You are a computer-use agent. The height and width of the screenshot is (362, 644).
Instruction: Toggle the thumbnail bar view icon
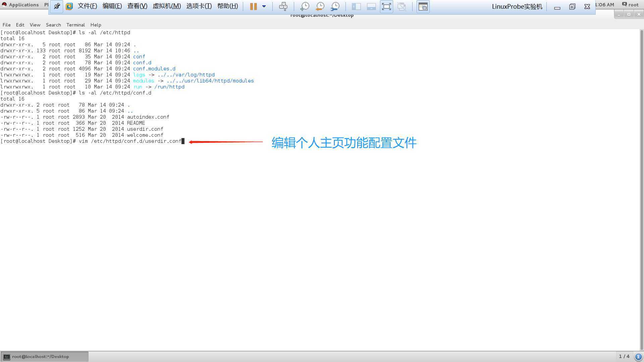coord(371,6)
